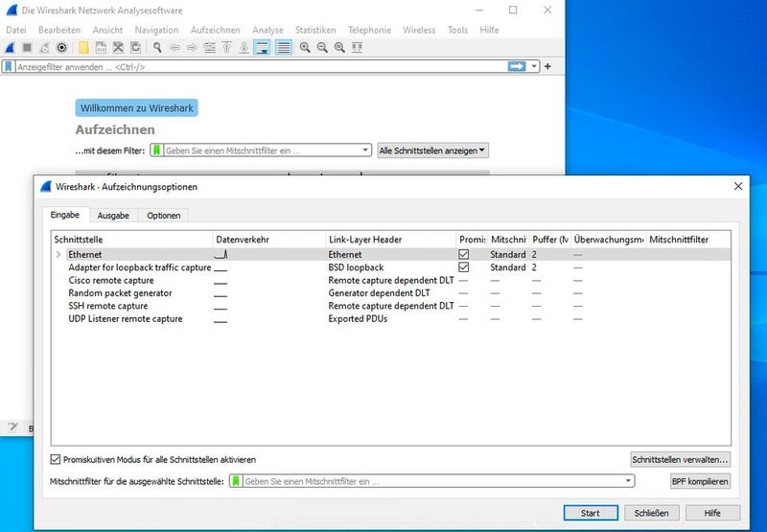Screen dimensions: 767x532
Task: Open the Bearbeiten menu
Action: click(59, 30)
